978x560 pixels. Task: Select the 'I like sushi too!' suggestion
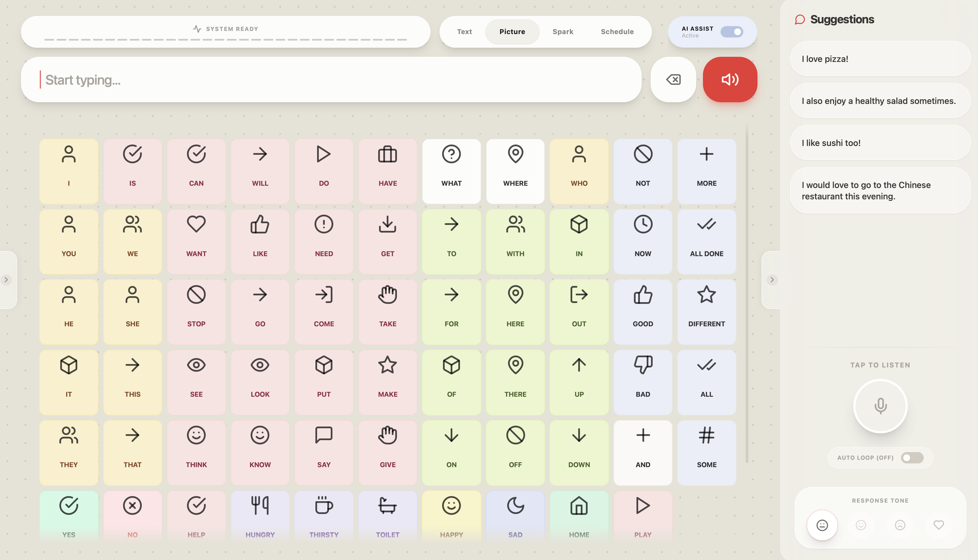tap(880, 143)
